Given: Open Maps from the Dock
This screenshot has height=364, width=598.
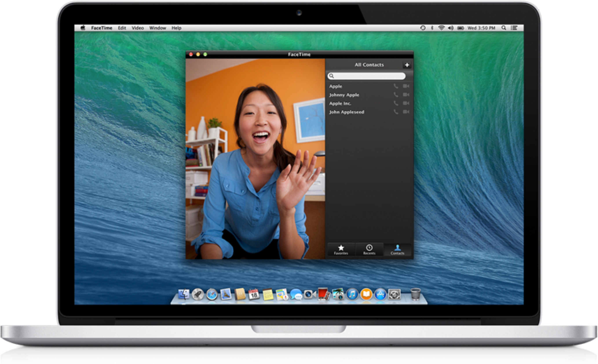Looking at the screenshot, I should (282, 294).
